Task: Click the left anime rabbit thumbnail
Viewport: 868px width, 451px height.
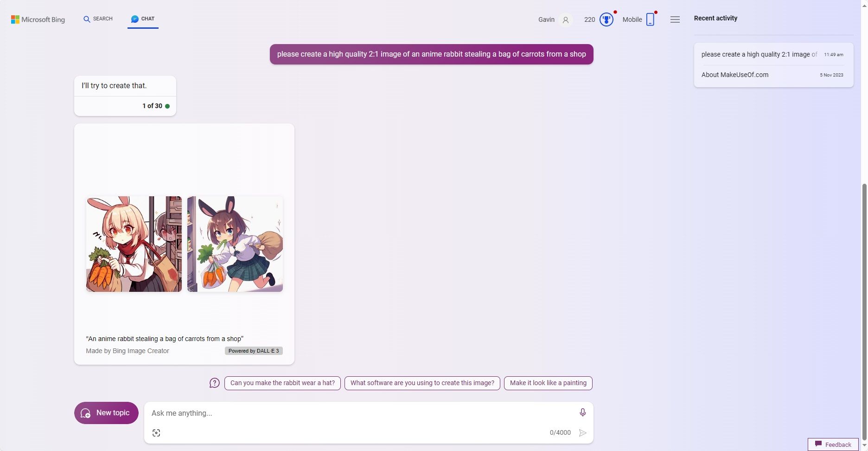Action: coord(134,244)
